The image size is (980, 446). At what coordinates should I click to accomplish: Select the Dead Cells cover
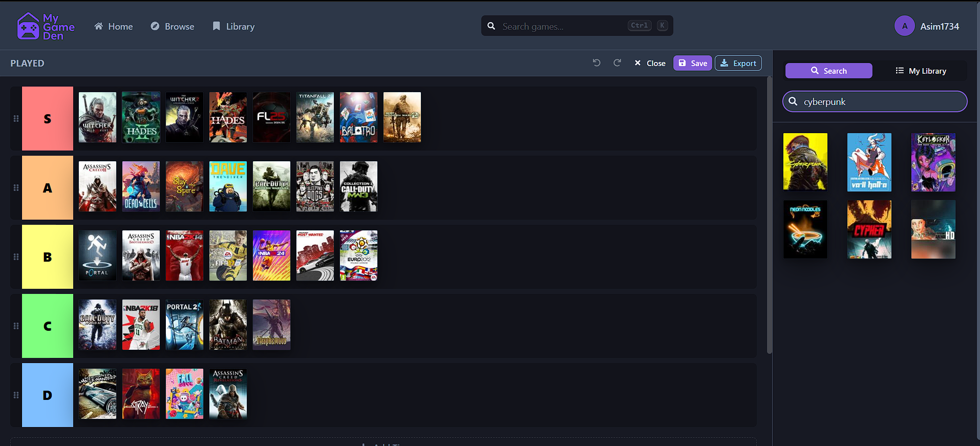pos(141,186)
